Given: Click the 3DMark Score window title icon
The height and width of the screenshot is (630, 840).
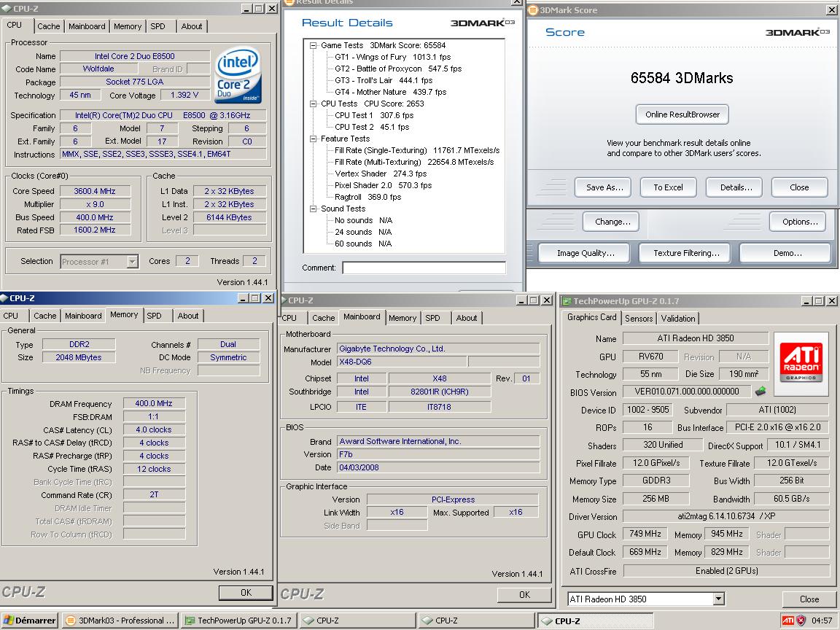Looking at the screenshot, I should click(x=533, y=9).
